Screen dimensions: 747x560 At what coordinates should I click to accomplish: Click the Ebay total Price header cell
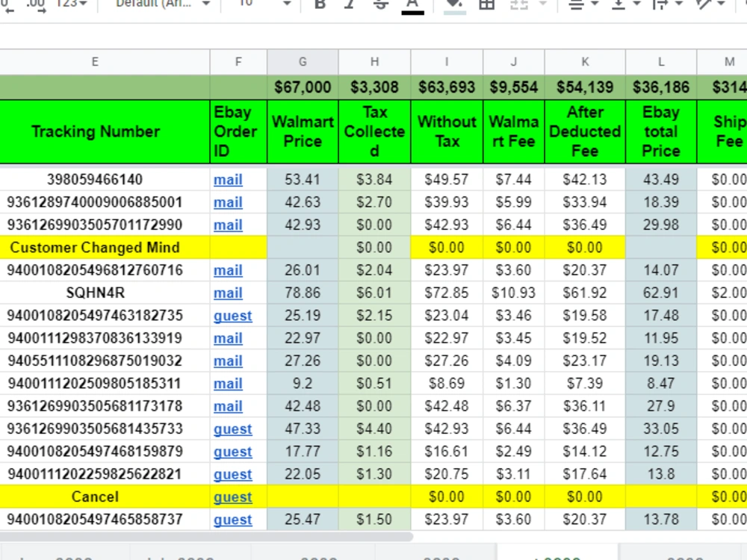(661, 132)
